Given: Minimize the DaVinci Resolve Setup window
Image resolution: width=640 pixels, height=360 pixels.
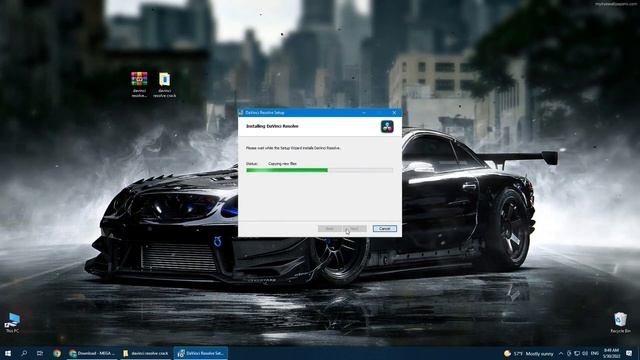Looking at the screenshot, I should coord(364,113).
